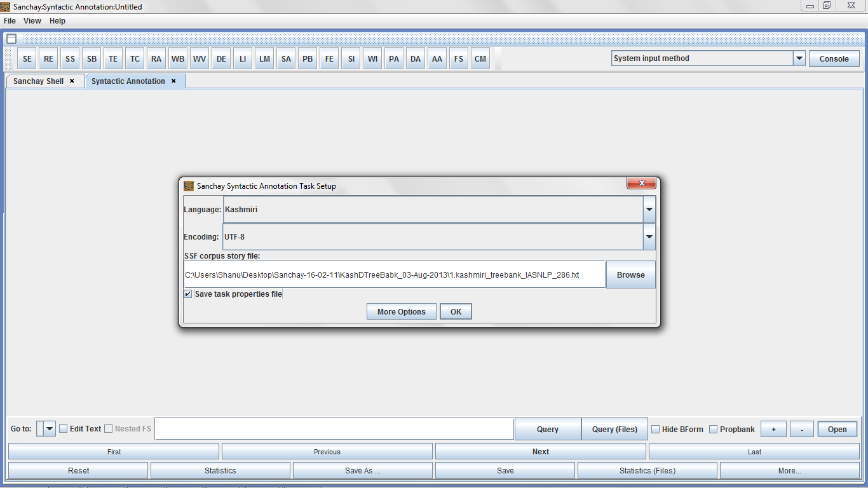Click the WV toolbar button
Viewport: 868px width, 488px height.
[x=200, y=59]
